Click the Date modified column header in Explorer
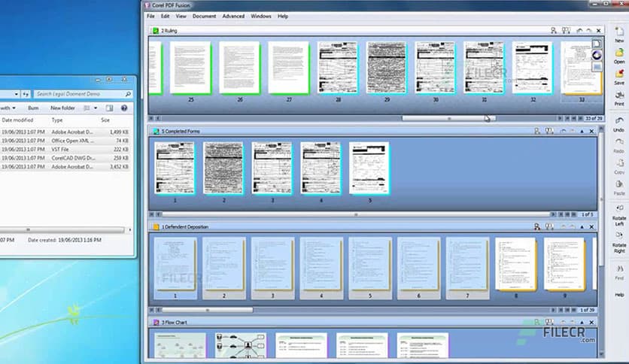Screen dimensions: 629x364 (x=17, y=120)
